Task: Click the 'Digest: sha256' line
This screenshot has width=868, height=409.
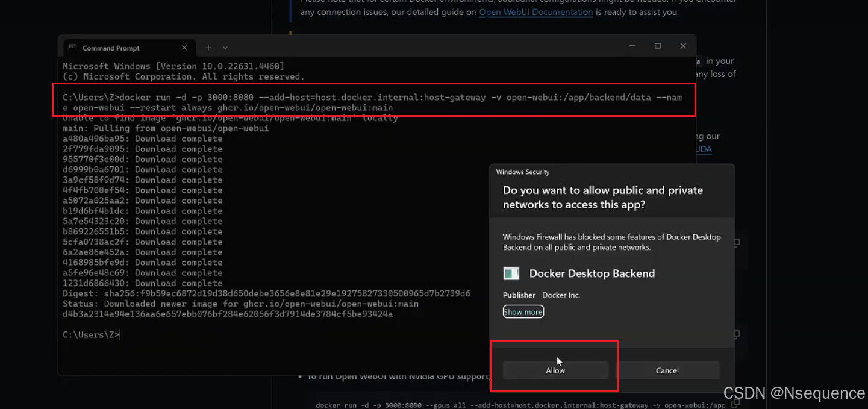Action: point(266,293)
